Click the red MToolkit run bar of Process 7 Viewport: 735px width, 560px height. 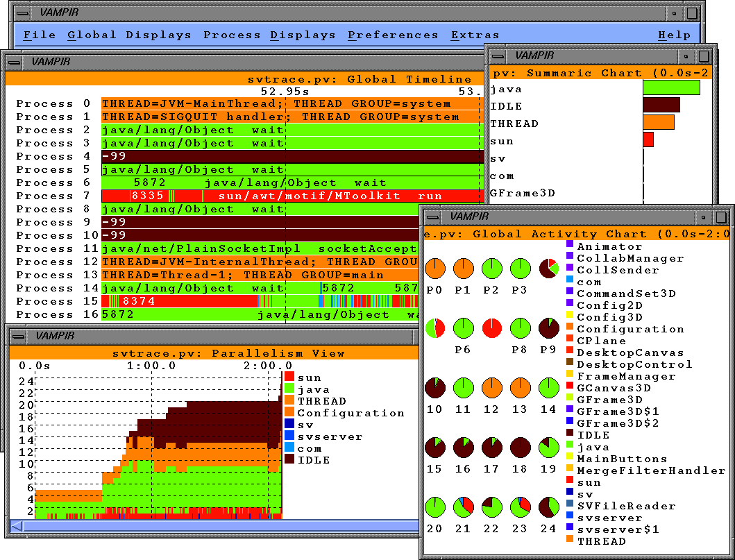click(292, 196)
